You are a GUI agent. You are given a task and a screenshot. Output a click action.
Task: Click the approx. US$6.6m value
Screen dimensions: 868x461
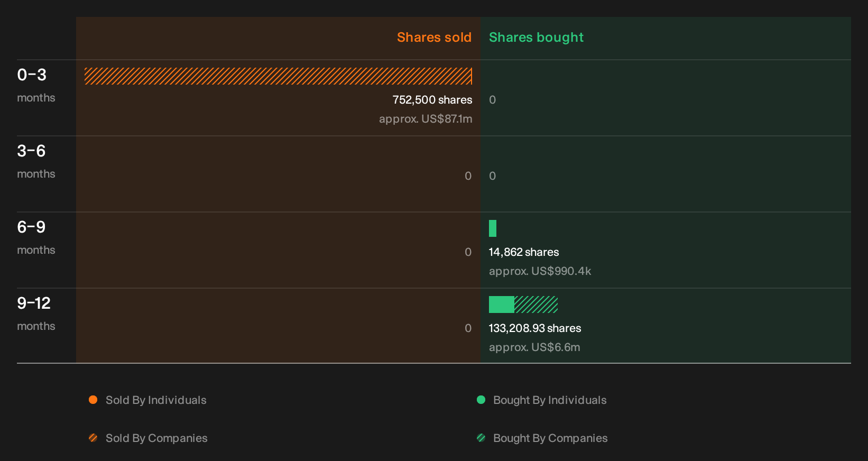coord(534,347)
